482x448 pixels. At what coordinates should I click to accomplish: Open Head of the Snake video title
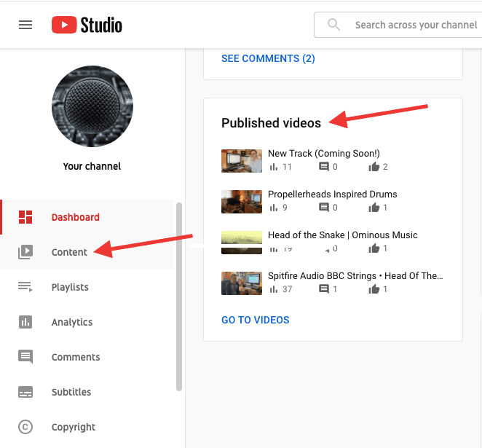coord(343,235)
